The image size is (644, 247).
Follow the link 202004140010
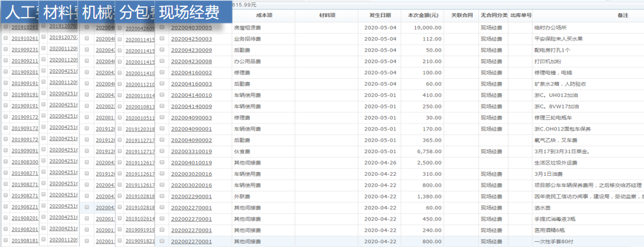click(192, 95)
